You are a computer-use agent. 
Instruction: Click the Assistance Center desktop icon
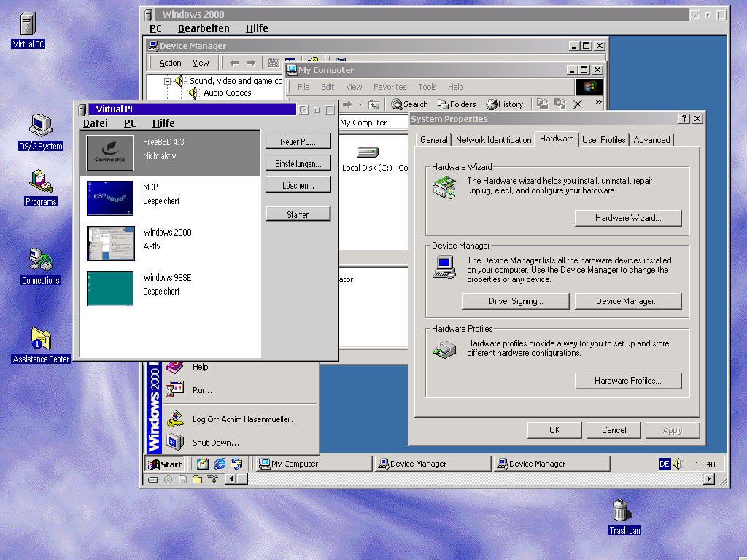click(41, 340)
